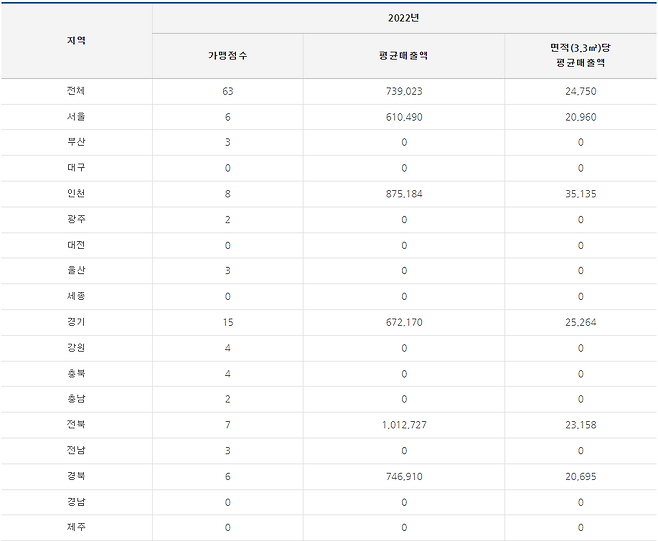Select the 평균매출액 column header
The width and height of the screenshot is (658, 541).
point(404,56)
